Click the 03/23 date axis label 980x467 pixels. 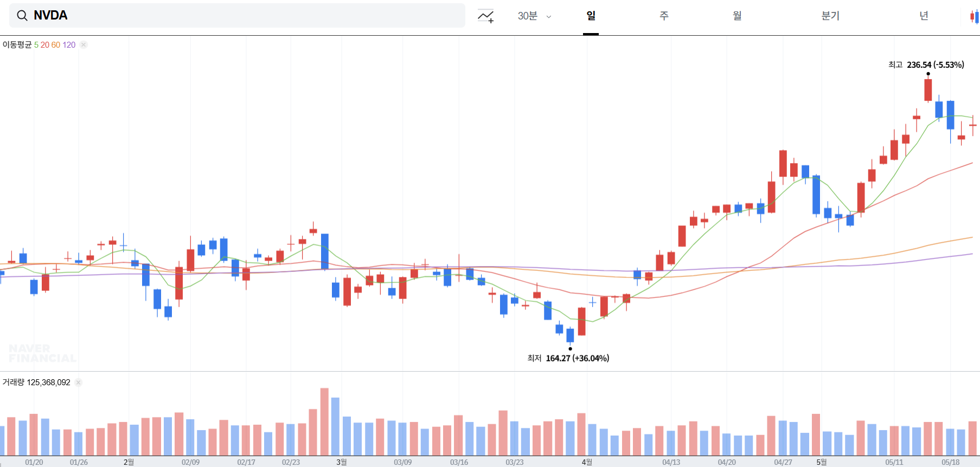pyautogui.click(x=515, y=462)
